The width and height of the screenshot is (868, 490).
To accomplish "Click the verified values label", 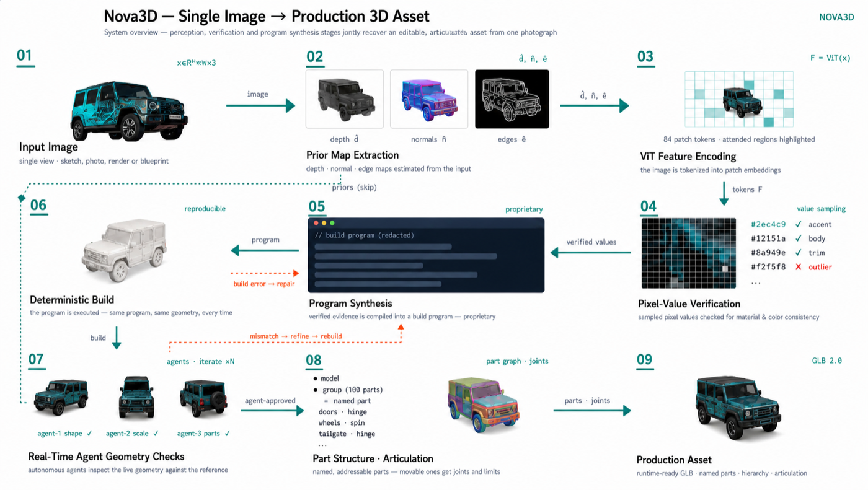I will click(591, 242).
